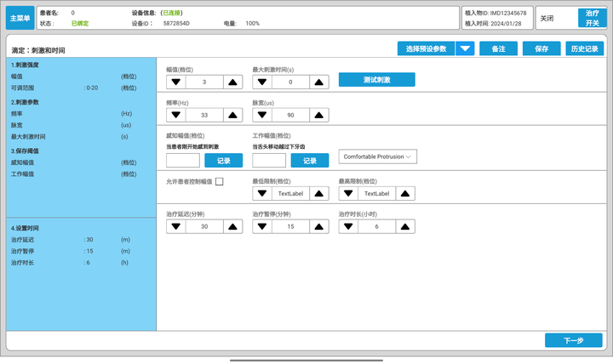The width and height of the screenshot is (613, 364).
Task: Expand preset parameters dropdown arrow
Action: point(465,49)
